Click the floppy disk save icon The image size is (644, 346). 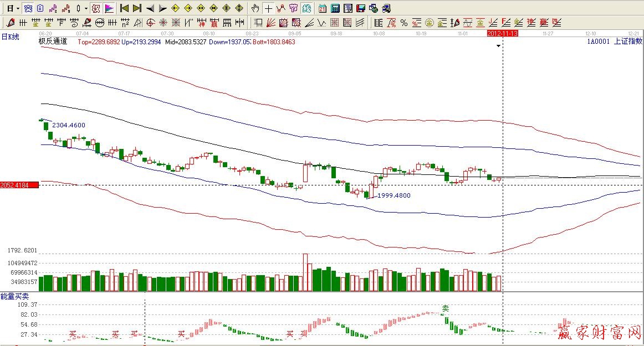coord(360,8)
